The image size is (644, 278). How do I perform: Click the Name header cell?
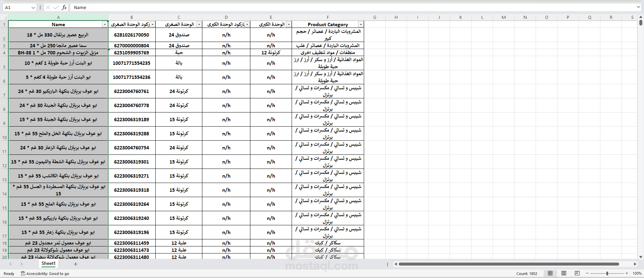click(x=58, y=25)
